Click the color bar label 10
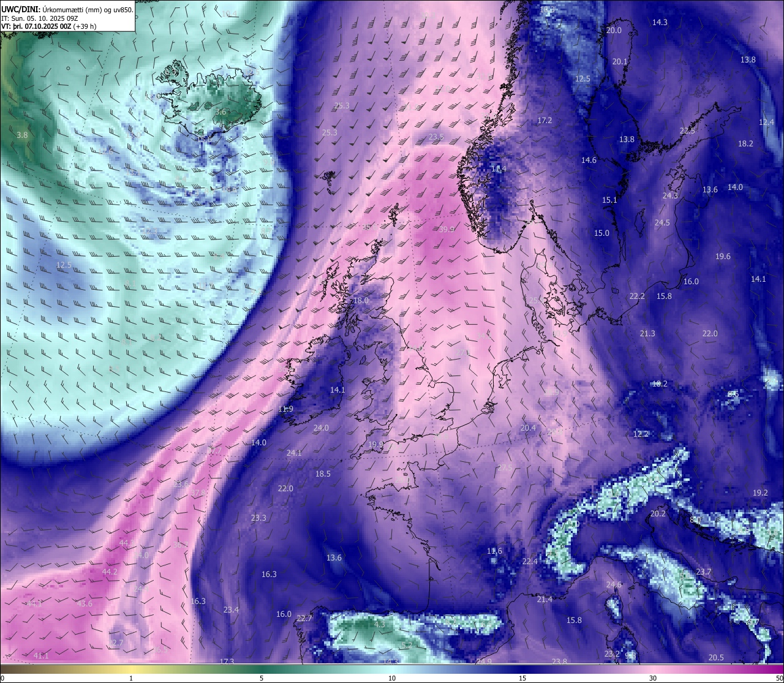 (392, 678)
